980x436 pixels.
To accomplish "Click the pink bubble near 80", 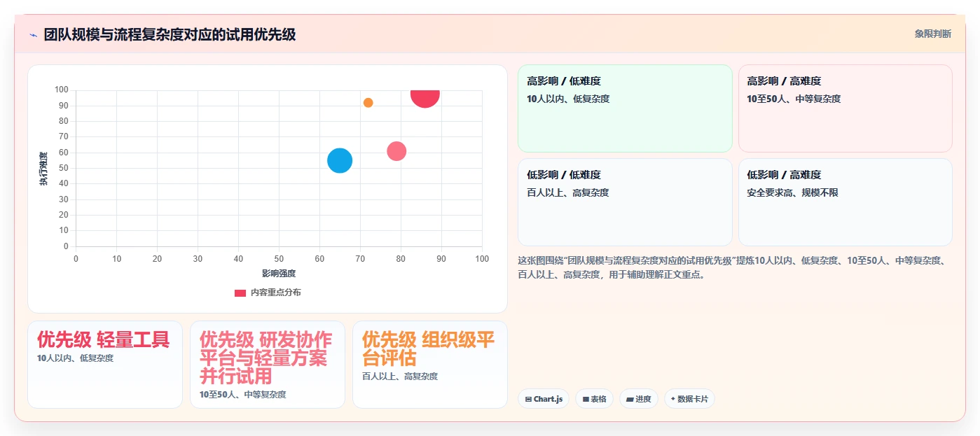I will pos(396,151).
